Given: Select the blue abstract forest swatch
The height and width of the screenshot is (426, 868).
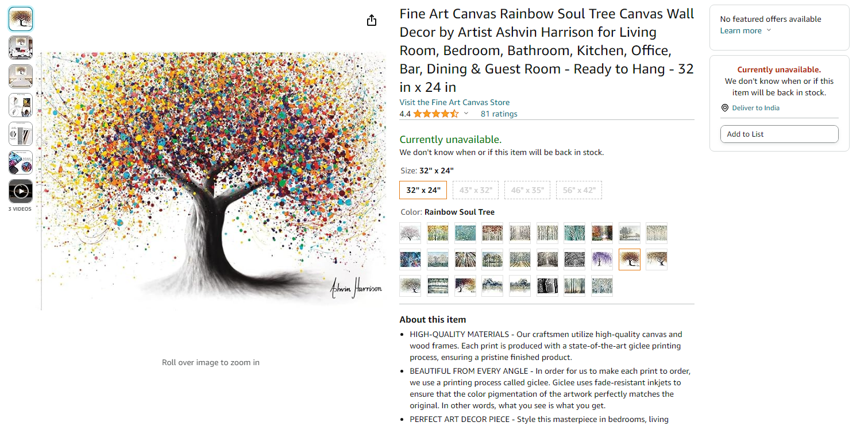Looking at the screenshot, I should click(410, 260).
